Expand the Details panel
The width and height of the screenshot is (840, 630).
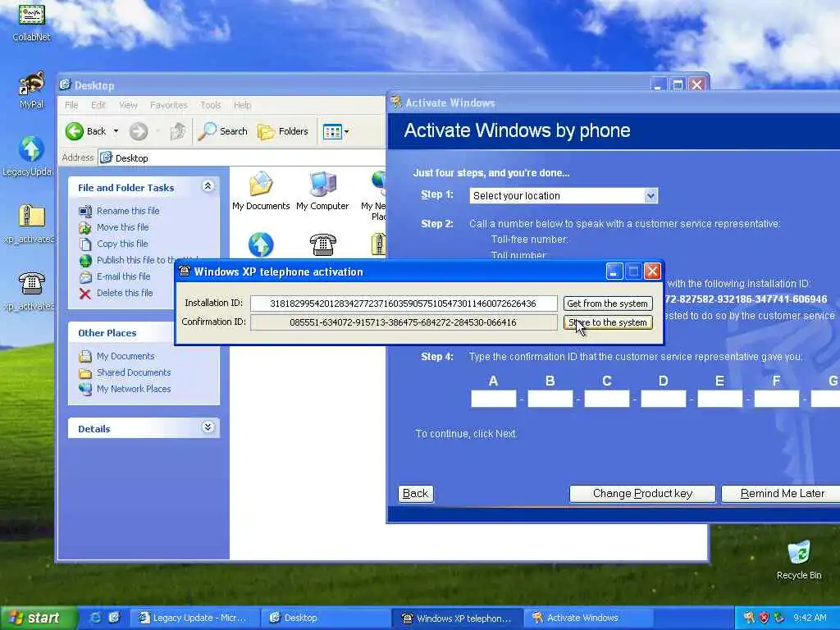pos(208,427)
